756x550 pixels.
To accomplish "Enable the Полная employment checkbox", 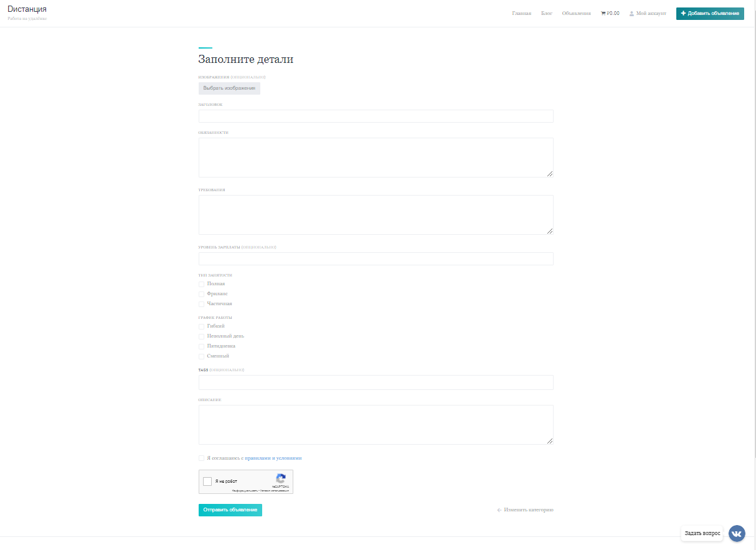I will (x=201, y=283).
